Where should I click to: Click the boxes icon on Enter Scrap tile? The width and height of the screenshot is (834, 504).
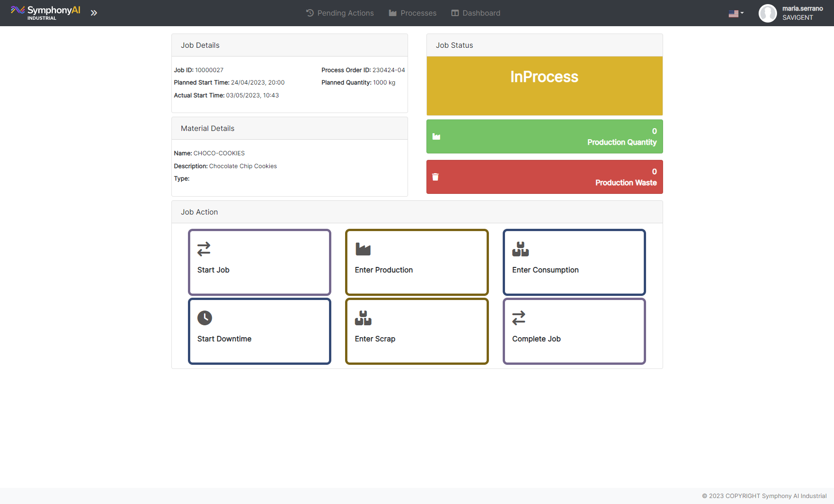pyautogui.click(x=363, y=317)
